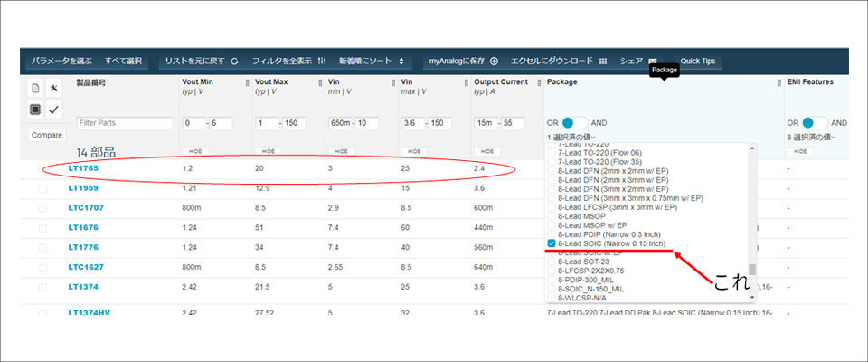
Task: Click package list scroll up arrow
Action: [x=751, y=148]
